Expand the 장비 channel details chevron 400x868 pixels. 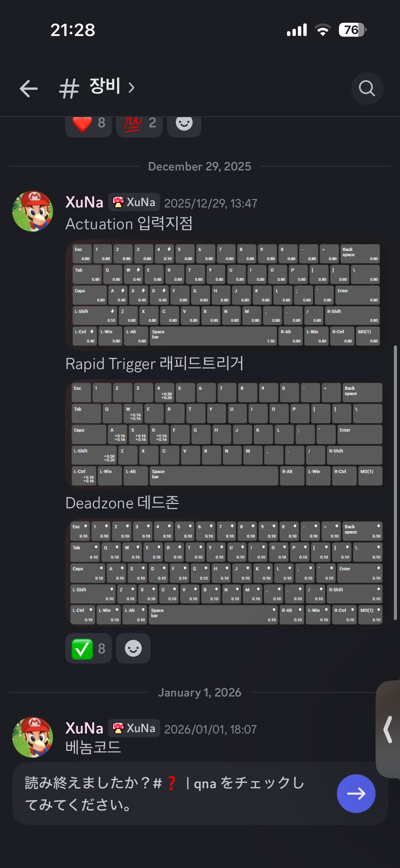[x=132, y=88]
